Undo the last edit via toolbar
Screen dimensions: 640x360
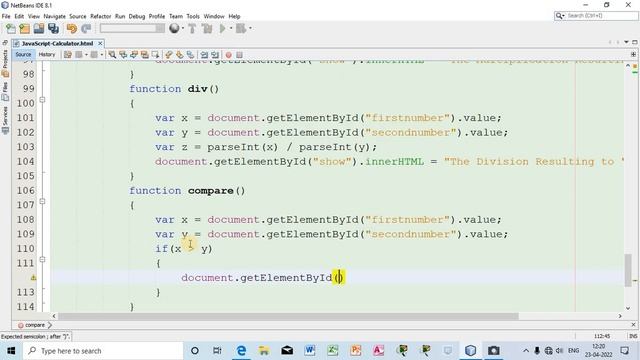(72, 29)
